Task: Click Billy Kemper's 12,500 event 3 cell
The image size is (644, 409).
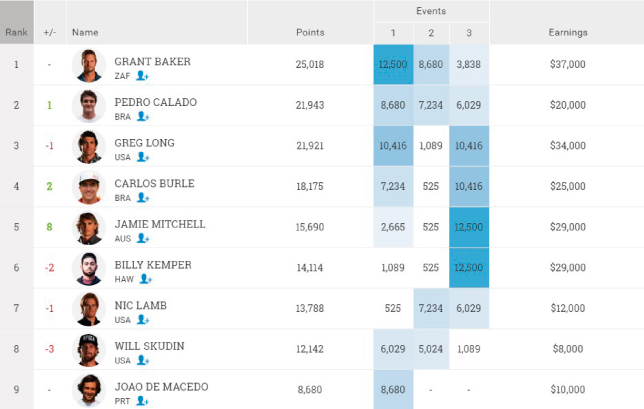Action: point(469,268)
